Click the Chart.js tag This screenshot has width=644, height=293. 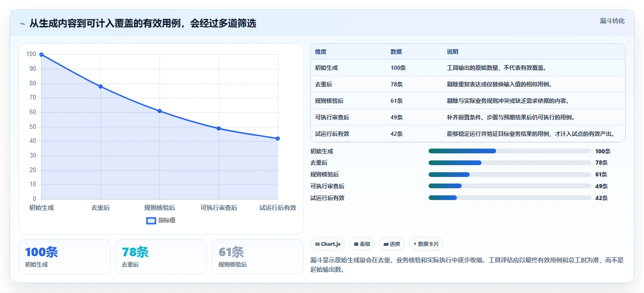click(328, 244)
